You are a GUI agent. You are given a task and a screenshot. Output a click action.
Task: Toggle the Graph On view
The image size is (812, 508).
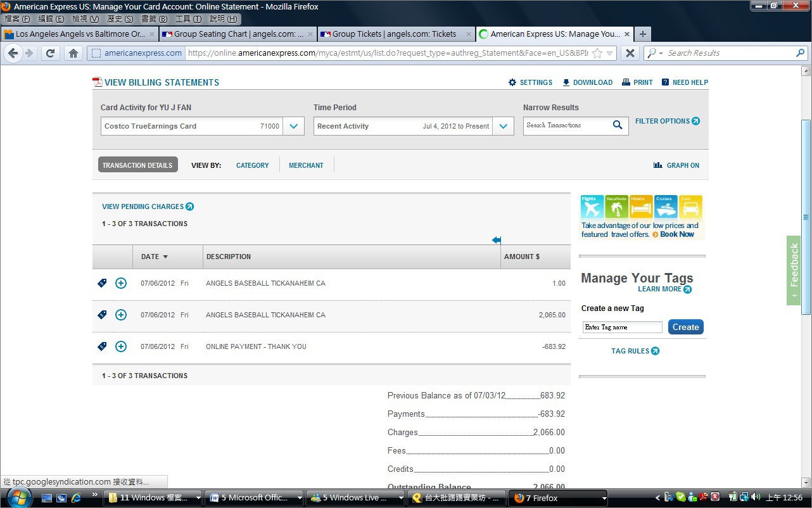(x=676, y=165)
